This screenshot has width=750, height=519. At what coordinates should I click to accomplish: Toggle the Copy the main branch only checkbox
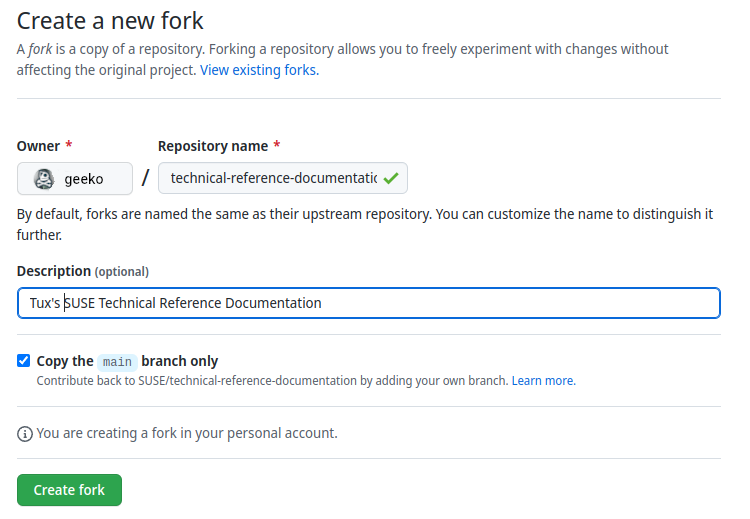24,361
